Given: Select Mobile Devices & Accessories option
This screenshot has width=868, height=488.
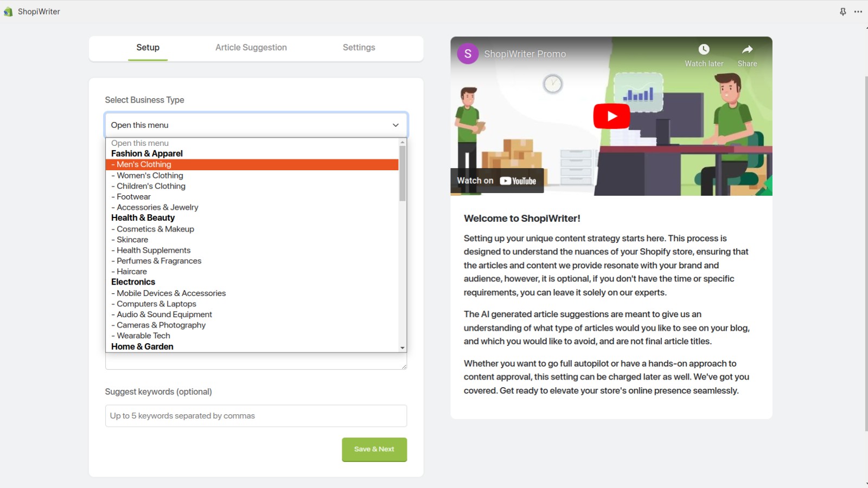Looking at the screenshot, I should [x=252, y=293].
